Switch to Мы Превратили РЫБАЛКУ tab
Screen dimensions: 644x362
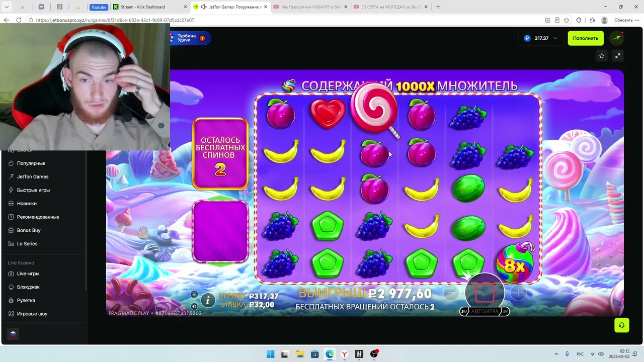pos(310,7)
